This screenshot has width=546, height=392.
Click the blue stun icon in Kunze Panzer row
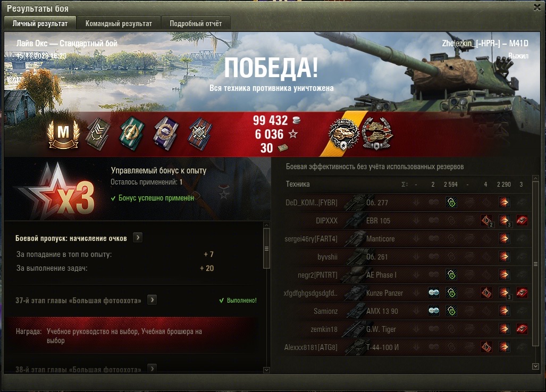point(433,293)
